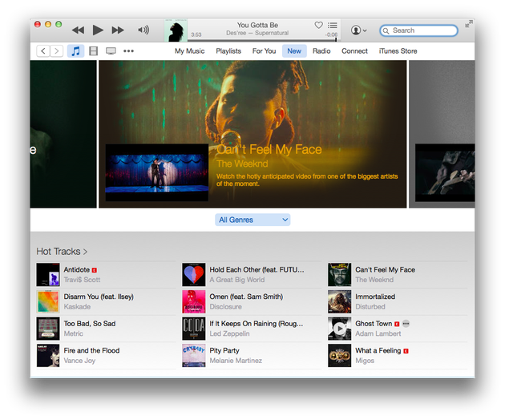The image size is (505, 420).
Task: Click the Omen album cover
Action: (193, 301)
